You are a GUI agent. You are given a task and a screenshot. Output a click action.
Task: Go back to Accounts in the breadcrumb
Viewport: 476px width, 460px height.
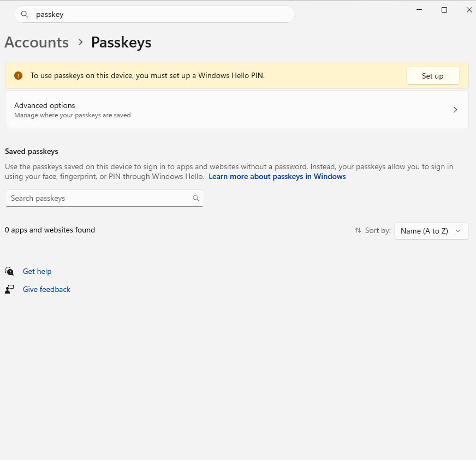[37, 42]
